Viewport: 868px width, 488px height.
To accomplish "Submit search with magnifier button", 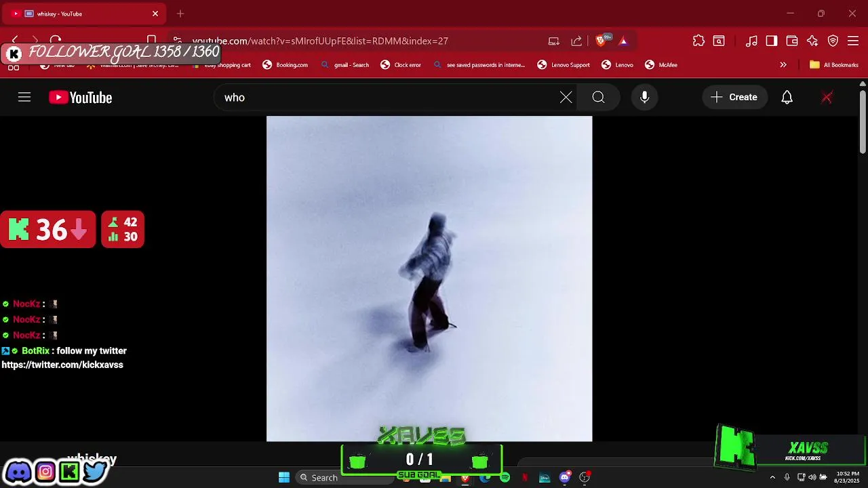I will point(598,98).
